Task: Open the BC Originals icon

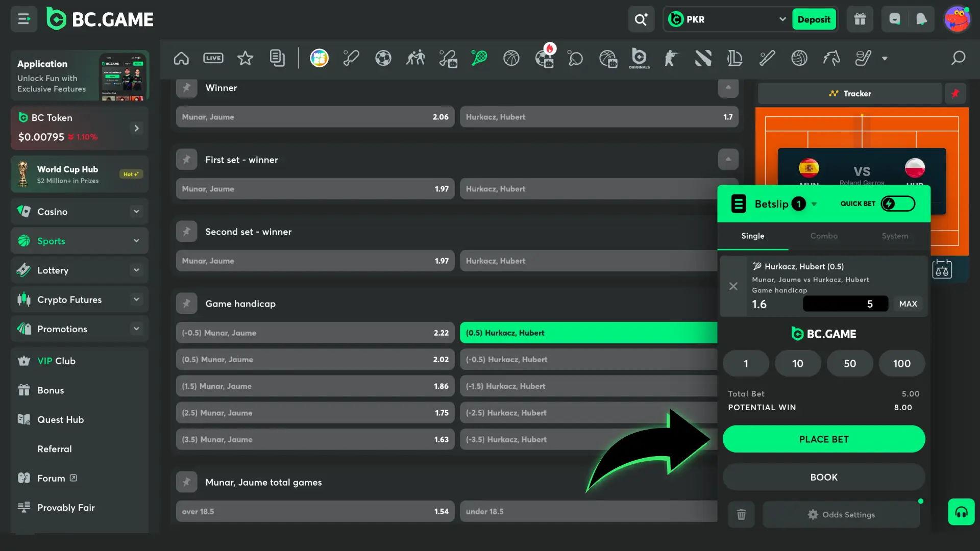Action: (x=639, y=58)
